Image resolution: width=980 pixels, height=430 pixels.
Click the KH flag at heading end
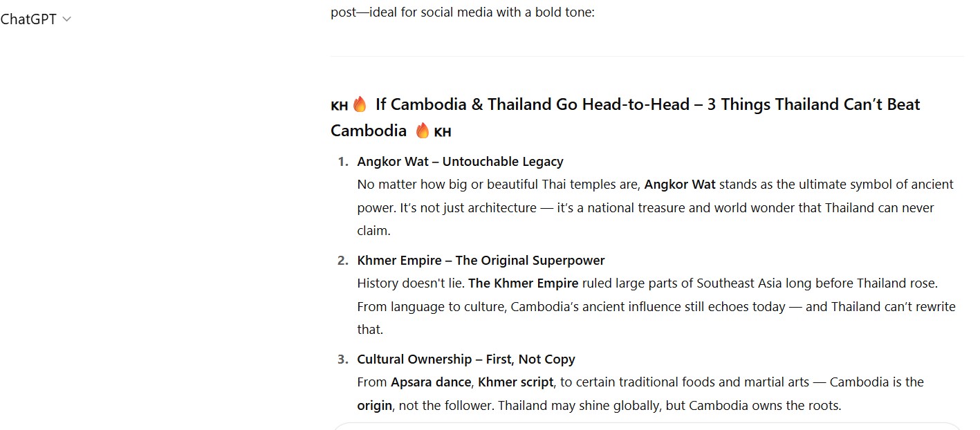pyautogui.click(x=443, y=132)
